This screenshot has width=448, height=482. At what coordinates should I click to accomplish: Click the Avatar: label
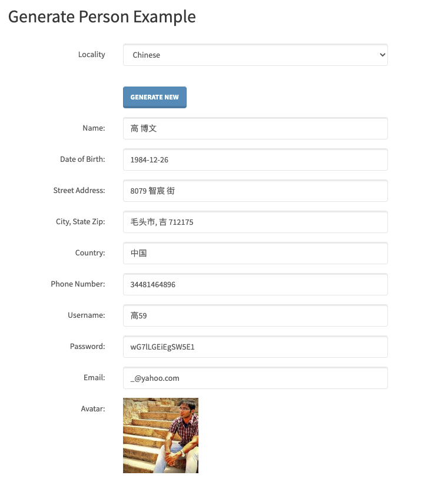point(93,408)
